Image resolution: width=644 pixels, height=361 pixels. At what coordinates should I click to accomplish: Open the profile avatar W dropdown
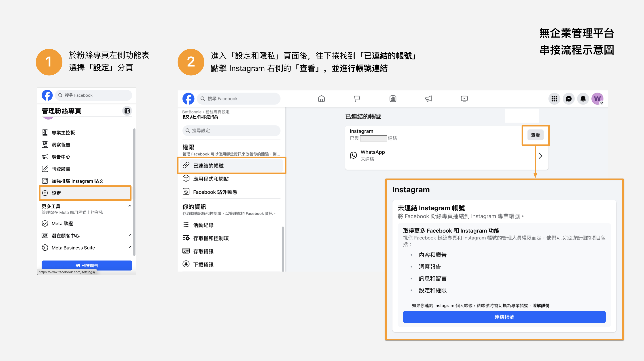click(597, 99)
